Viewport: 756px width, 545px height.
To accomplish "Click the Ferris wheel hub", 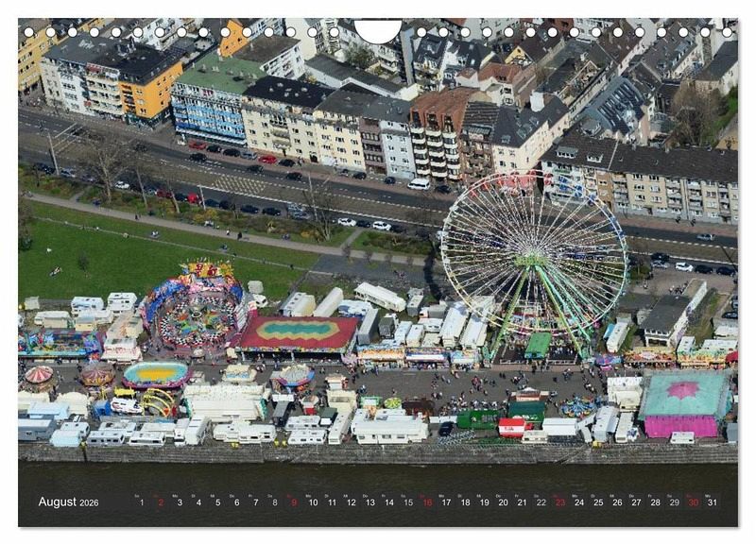I will click(x=534, y=257).
